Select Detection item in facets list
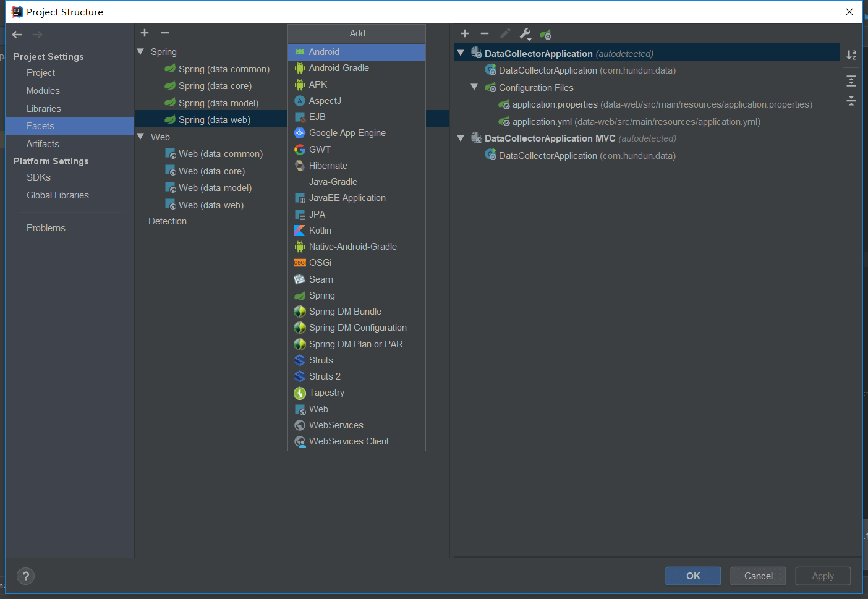This screenshot has width=868, height=599. tap(168, 221)
